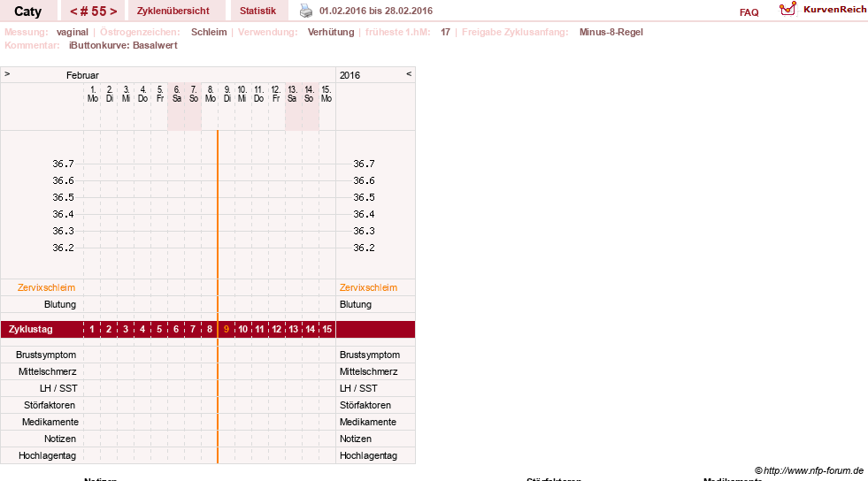Click the Caty user name tab
The image size is (868, 481).
pos(27,11)
